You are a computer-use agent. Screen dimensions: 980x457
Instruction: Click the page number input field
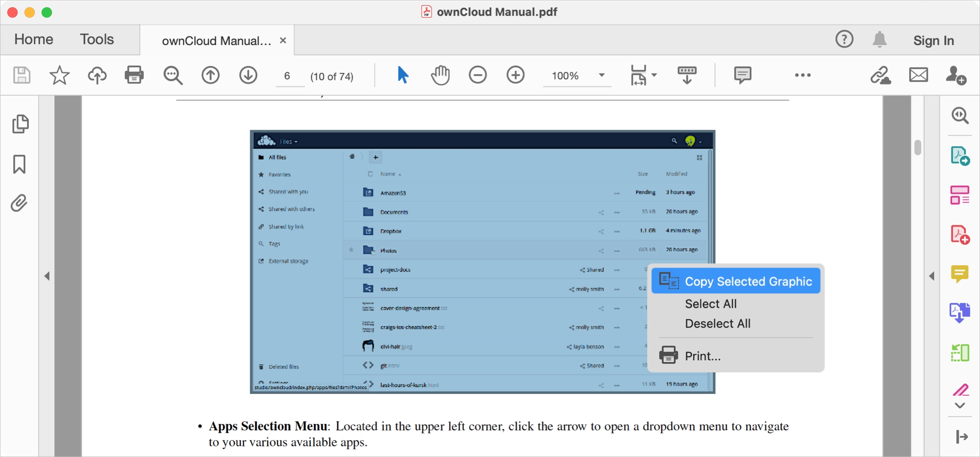click(288, 76)
